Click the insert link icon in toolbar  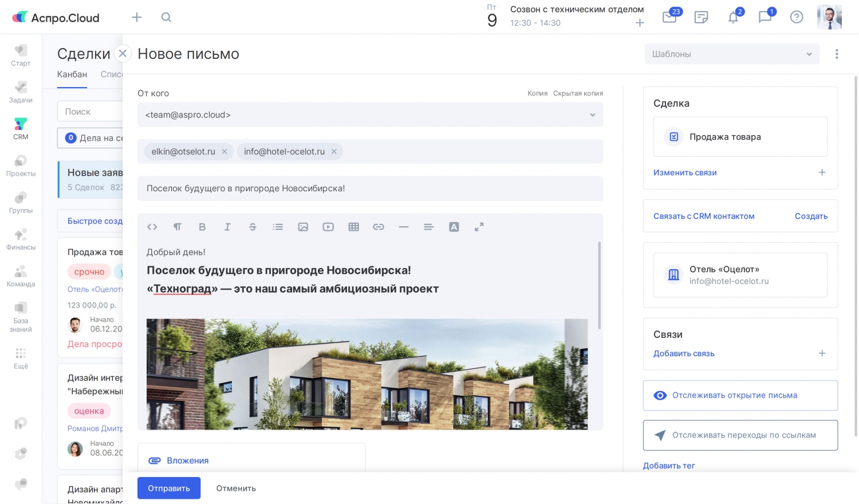pos(379,227)
